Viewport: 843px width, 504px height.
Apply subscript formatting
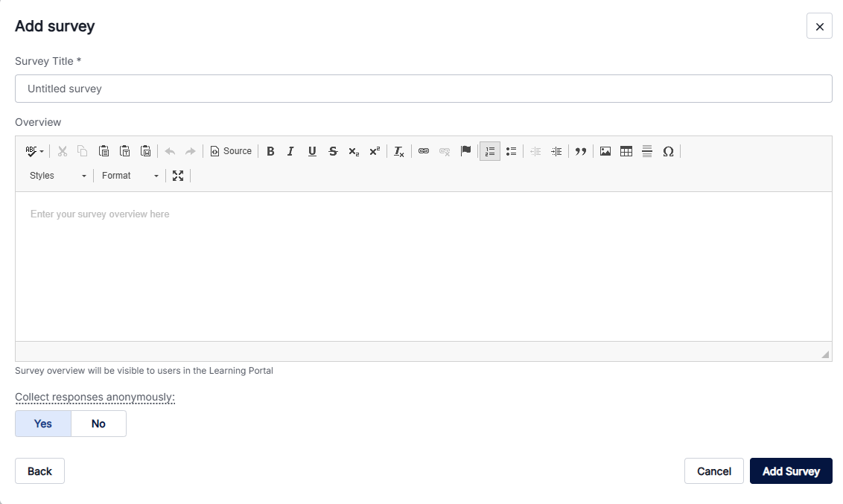354,152
